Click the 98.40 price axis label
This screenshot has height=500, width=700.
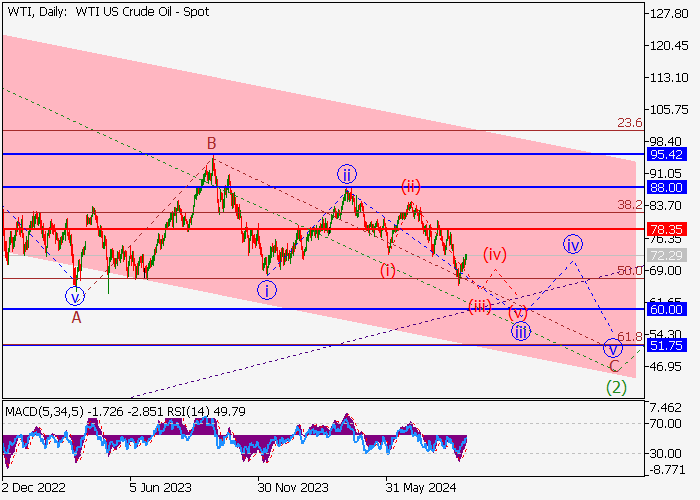pyautogui.click(x=666, y=142)
